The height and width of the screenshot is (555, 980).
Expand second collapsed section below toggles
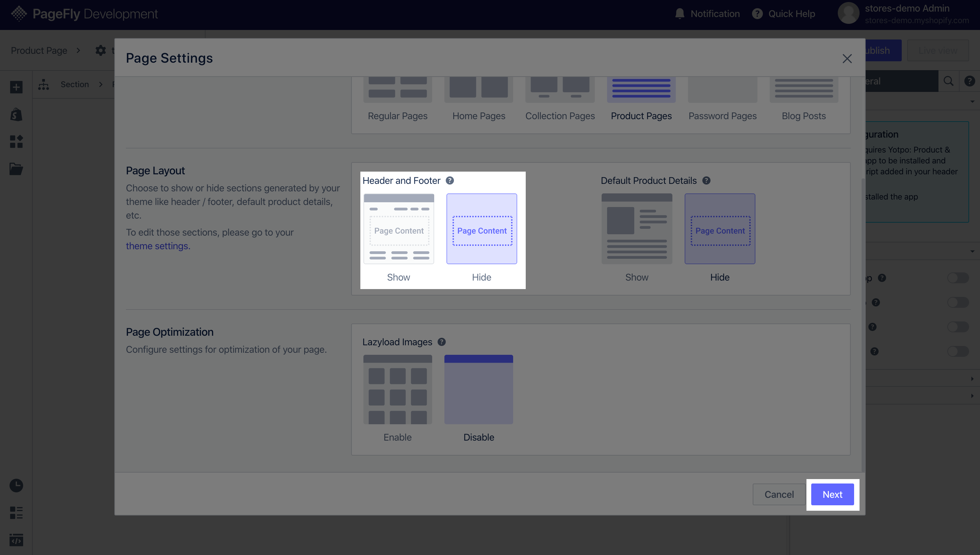point(973,396)
